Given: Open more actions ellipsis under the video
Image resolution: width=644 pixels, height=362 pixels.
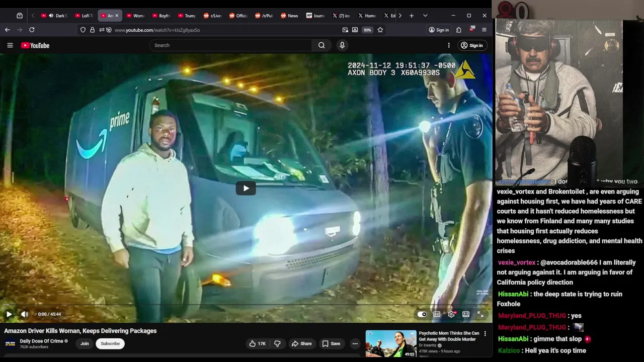Looking at the screenshot, I should pos(355,343).
